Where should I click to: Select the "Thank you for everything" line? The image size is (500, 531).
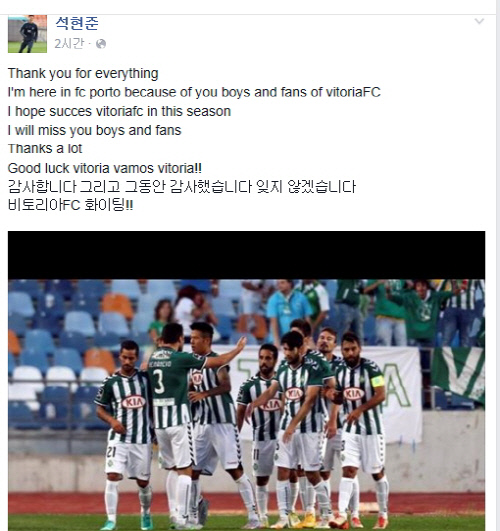pos(83,73)
